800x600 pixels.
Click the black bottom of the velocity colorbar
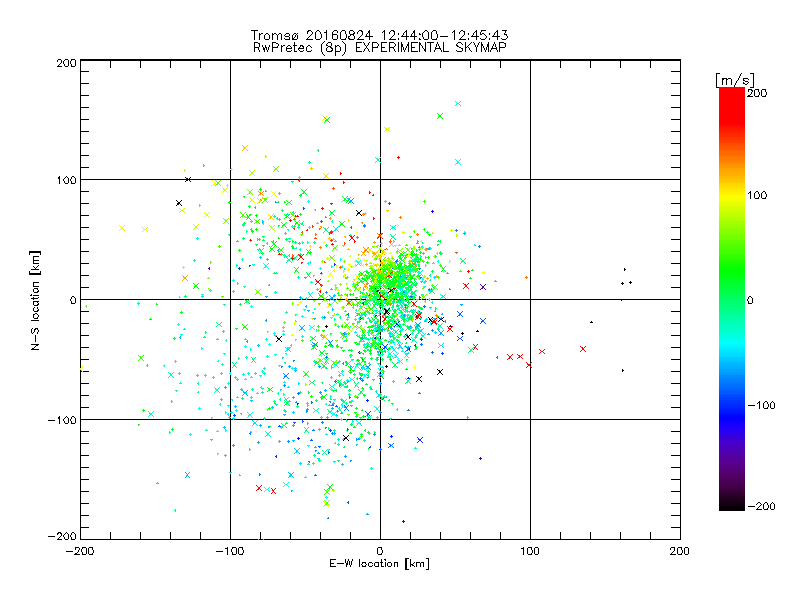tap(732, 503)
